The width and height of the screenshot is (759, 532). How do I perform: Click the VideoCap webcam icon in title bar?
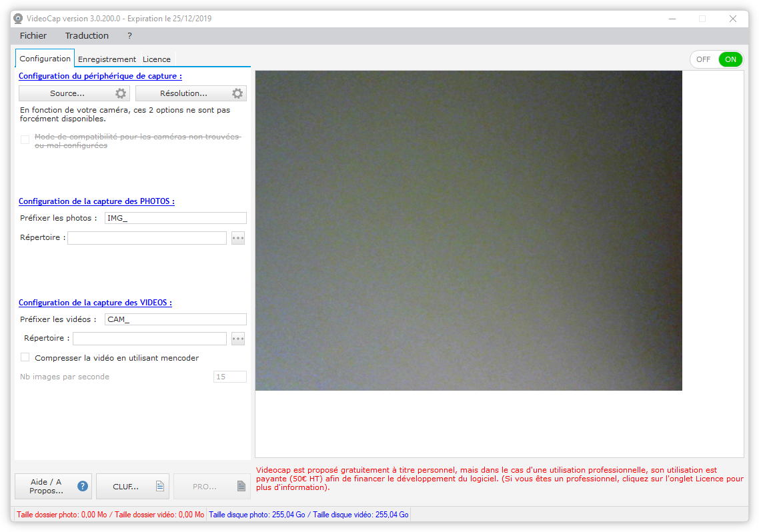[18, 19]
